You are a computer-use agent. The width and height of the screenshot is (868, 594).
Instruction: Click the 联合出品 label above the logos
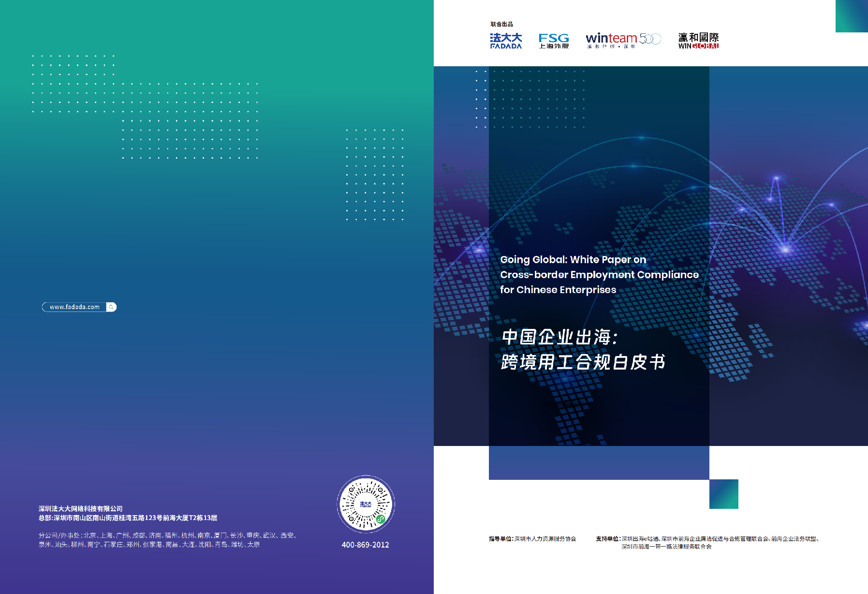501,24
